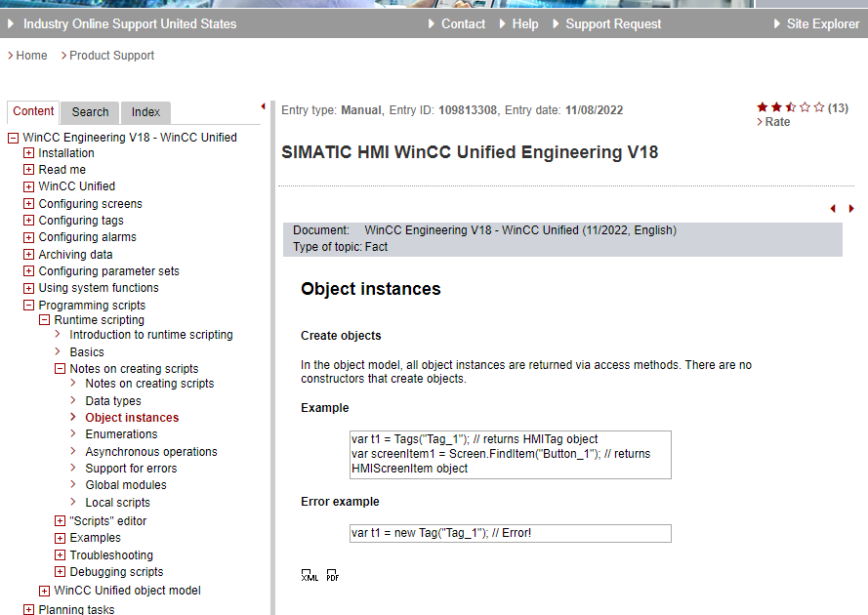Open Support Request page

[x=613, y=23]
